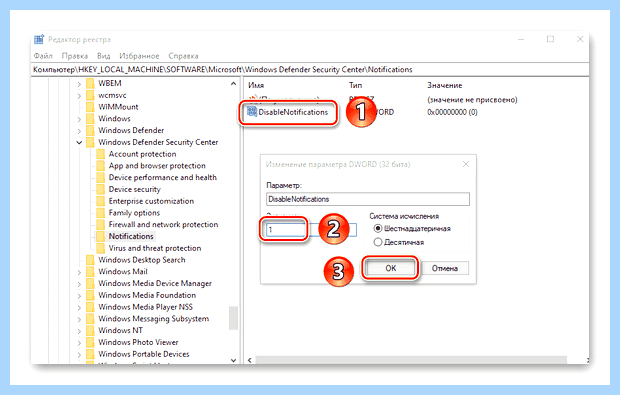Click the Notifications folder icon

tap(100, 236)
